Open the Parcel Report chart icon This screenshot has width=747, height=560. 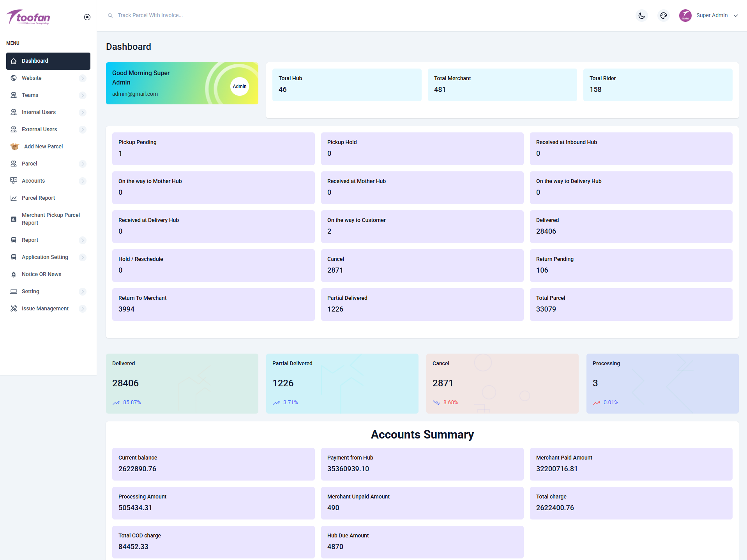[x=14, y=198]
